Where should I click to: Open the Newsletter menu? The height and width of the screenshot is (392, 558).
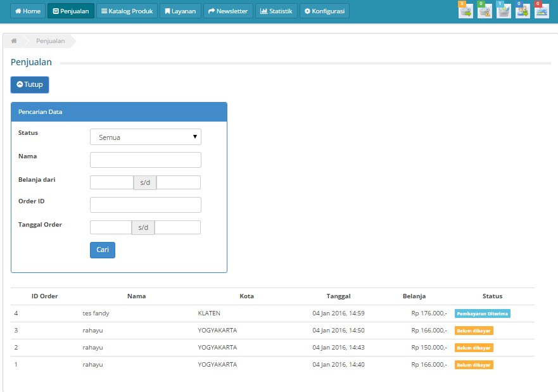[x=228, y=11]
